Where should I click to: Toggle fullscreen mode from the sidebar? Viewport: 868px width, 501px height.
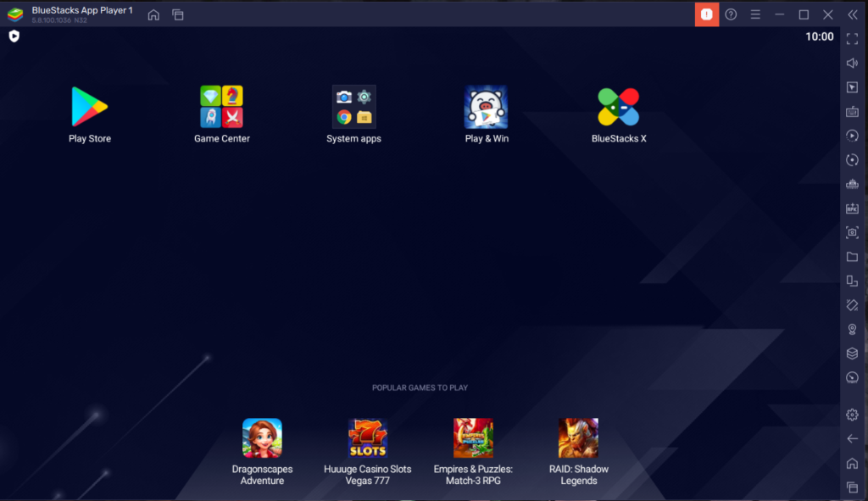[852, 37]
